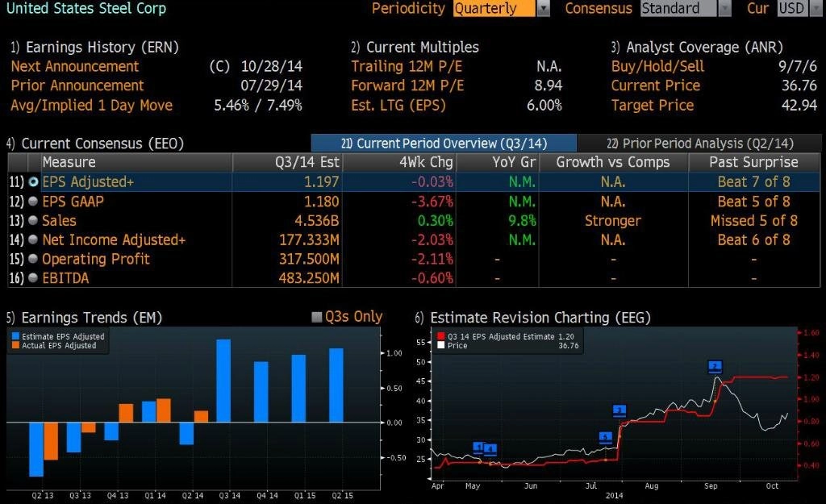Click the Prior Announcement date 07/29/14
This screenshot has width=826, height=504.
click(x=272, y=85)
